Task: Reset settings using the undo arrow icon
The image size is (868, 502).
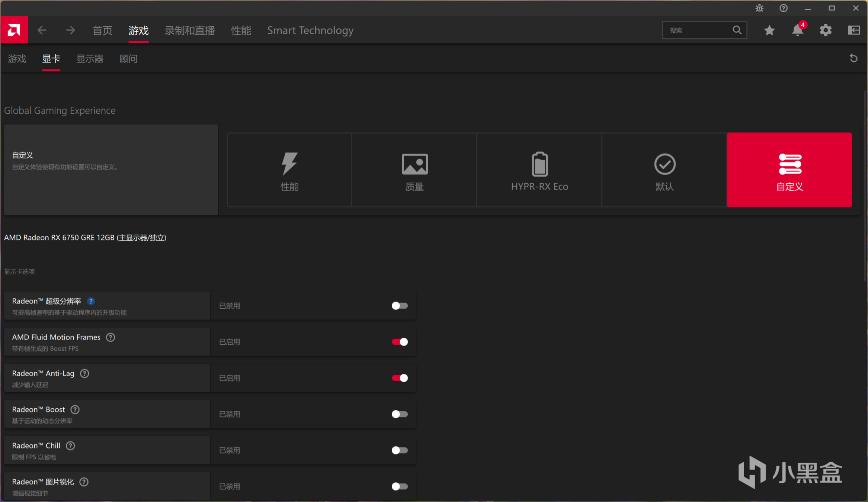Action: click(853, 58)
